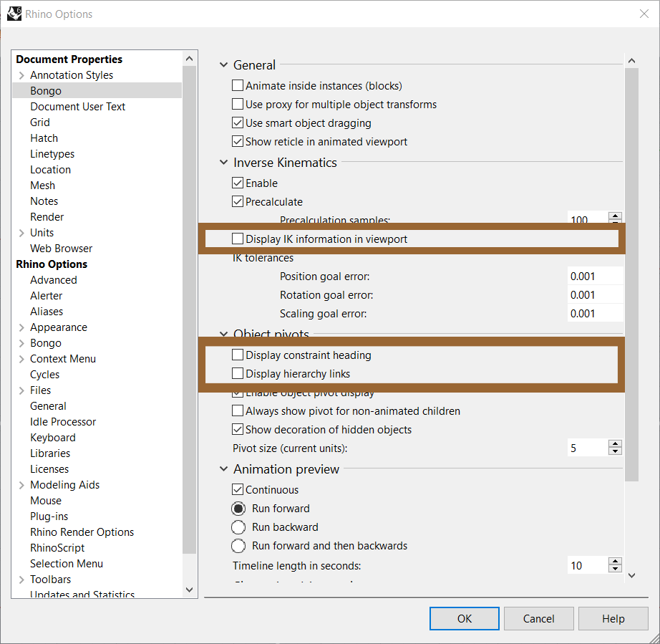Expand the Toolbars tree node
The height and width of the screenshot is (644, 660).
click(x=21, y=580)
